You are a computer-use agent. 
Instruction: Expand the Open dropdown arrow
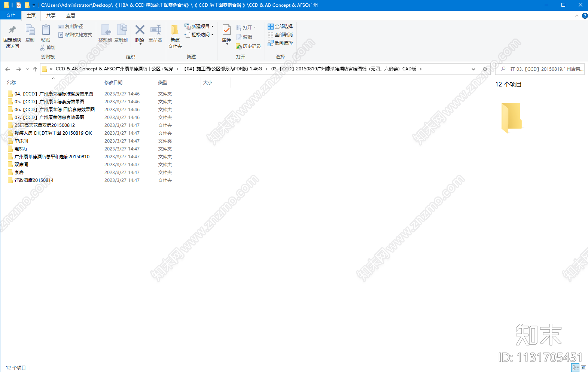tap(255, 28)
